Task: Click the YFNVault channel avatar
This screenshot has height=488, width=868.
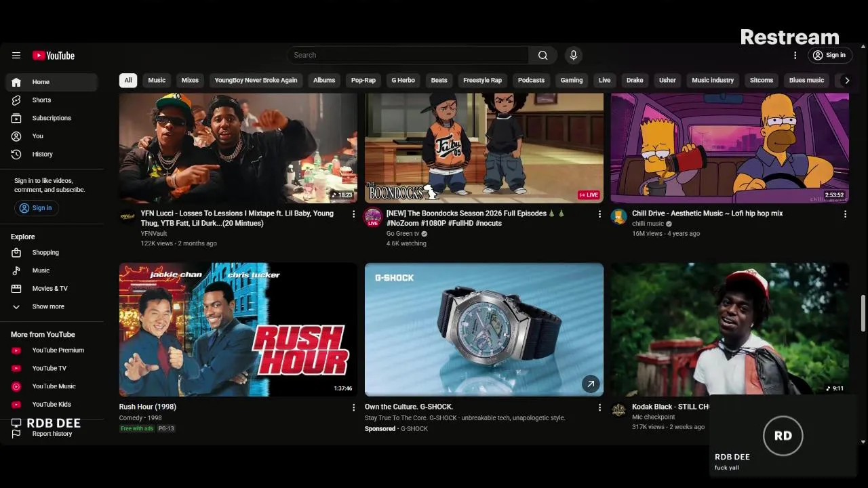Action: pos(127,217)
